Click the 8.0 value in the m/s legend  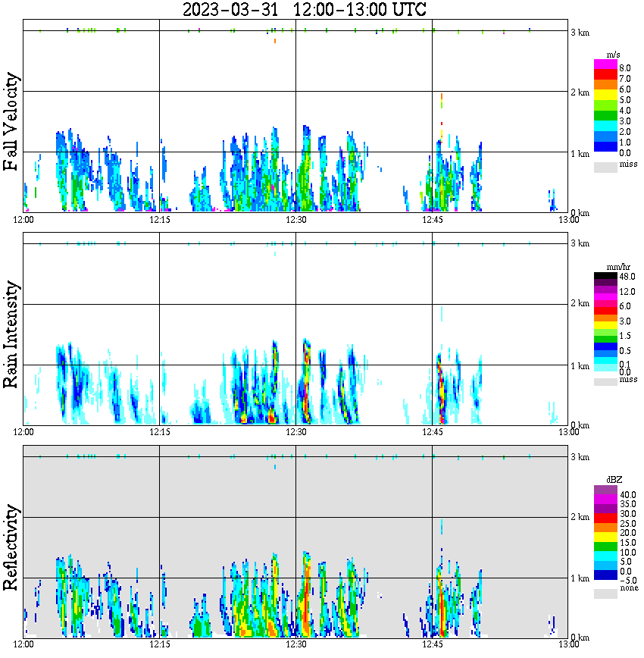point(625,68)
